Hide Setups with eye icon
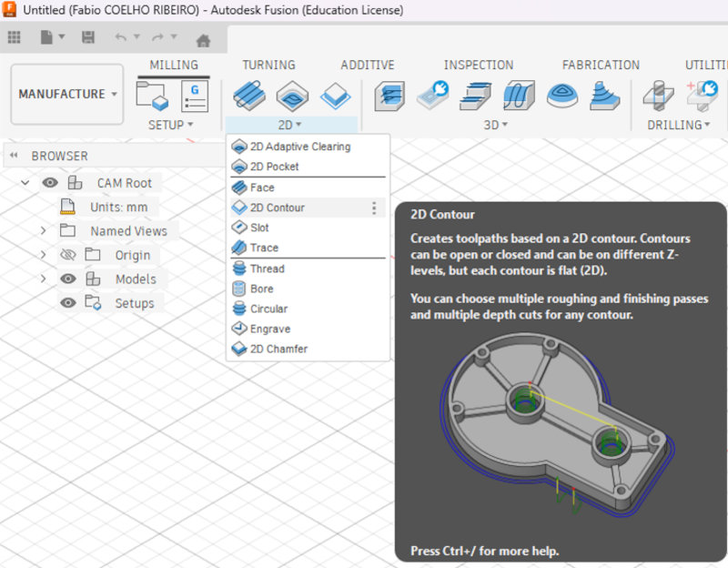 [x=68, y=303]
